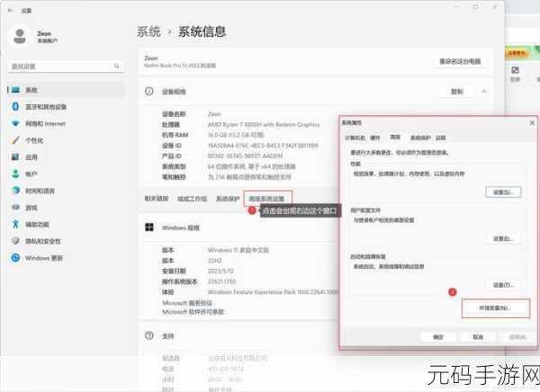Viewport: 540px width, 392px height.
Task: Open the 系统保护 related link
Action: point(228,199)
